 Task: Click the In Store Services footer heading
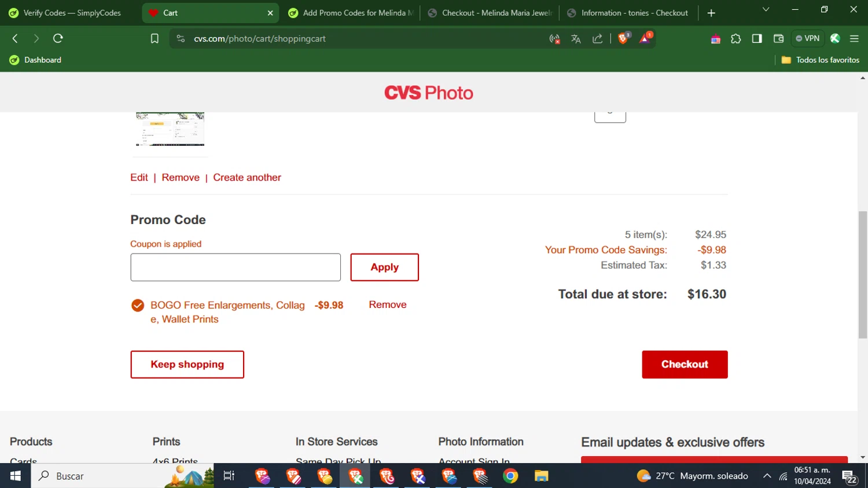click(x=336, y=442)
